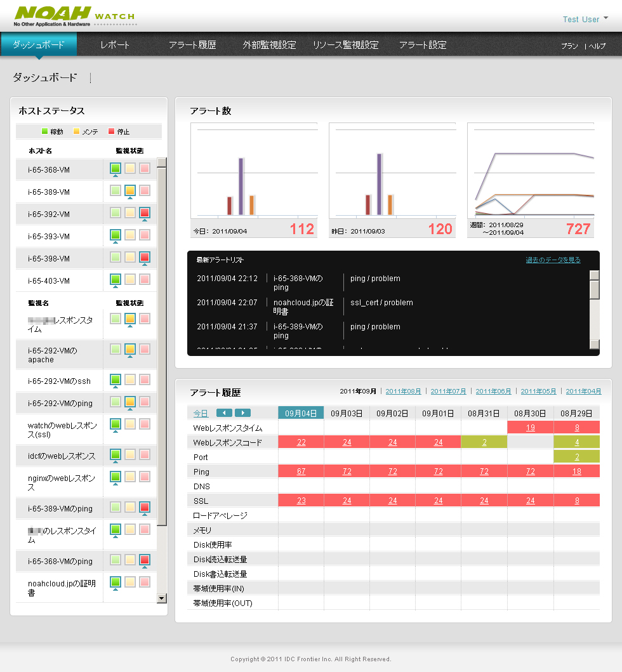The width and height of the screenshot is (622, 672).
Task: Click the 今日 link in alert history
Action: click(201, 413)
